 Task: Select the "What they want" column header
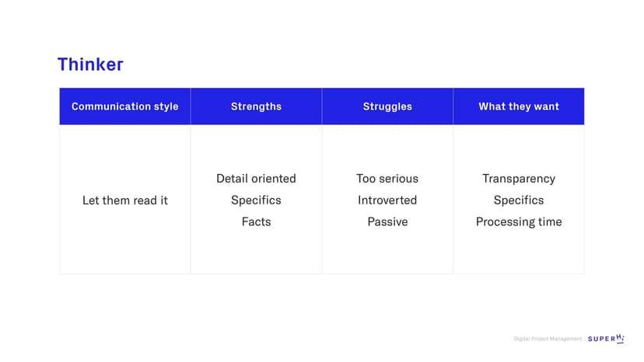(519, 106)
